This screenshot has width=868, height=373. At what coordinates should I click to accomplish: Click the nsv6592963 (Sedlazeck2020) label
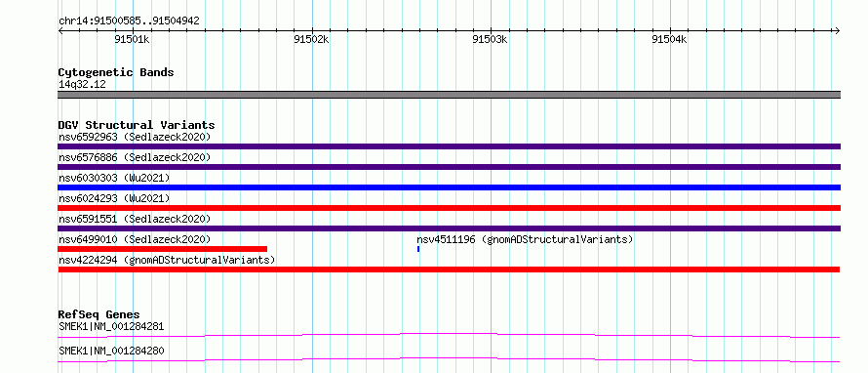point(135,137)
